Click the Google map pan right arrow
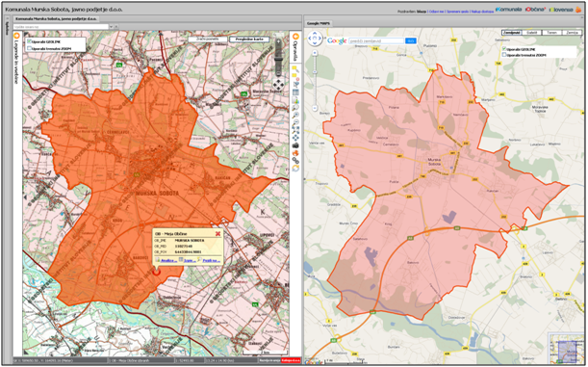588x367 pixels. coord(320,39)
